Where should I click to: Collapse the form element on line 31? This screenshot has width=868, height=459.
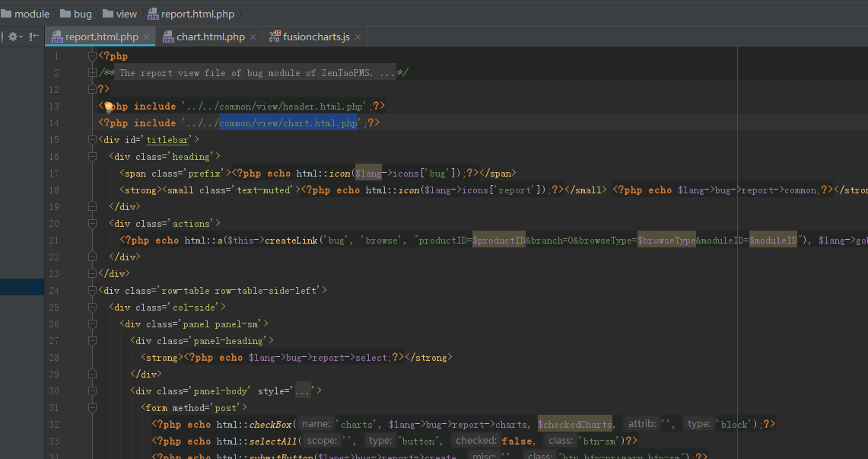[92, 408]
